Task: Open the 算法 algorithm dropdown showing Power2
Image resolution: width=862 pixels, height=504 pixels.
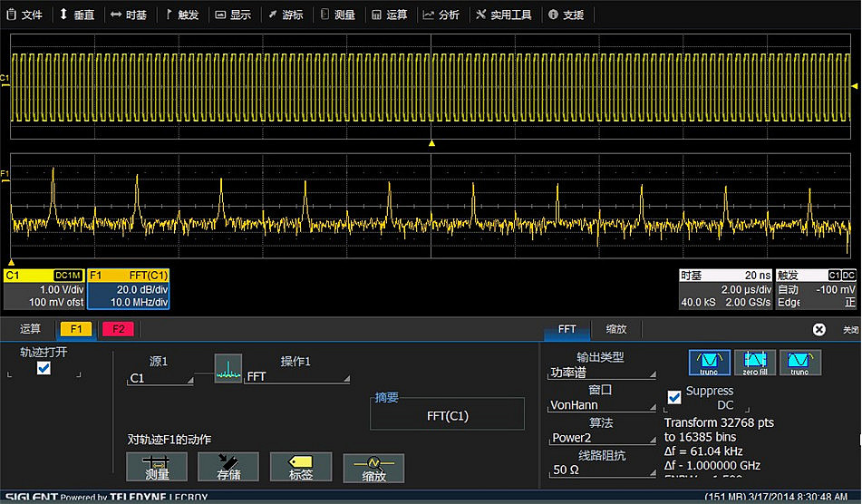Action: (601, 438)
